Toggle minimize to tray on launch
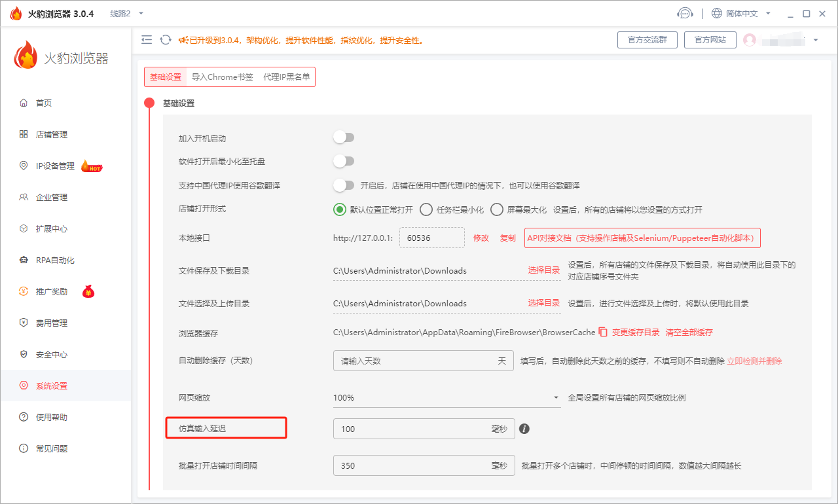Image resolution: width=838 pixels, height=504 pixels. 344,161
